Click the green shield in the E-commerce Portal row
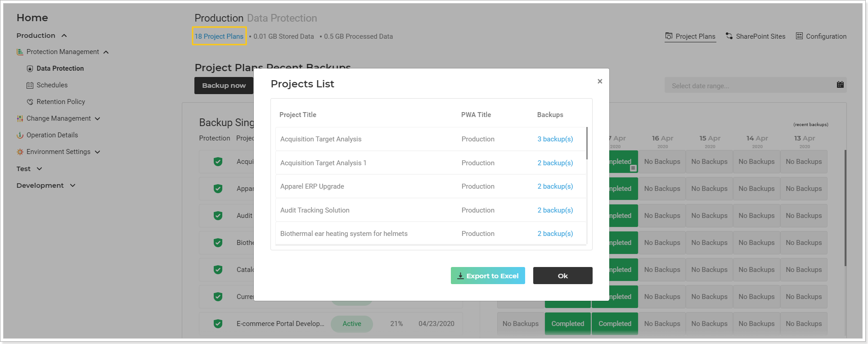 pos(218,323)
